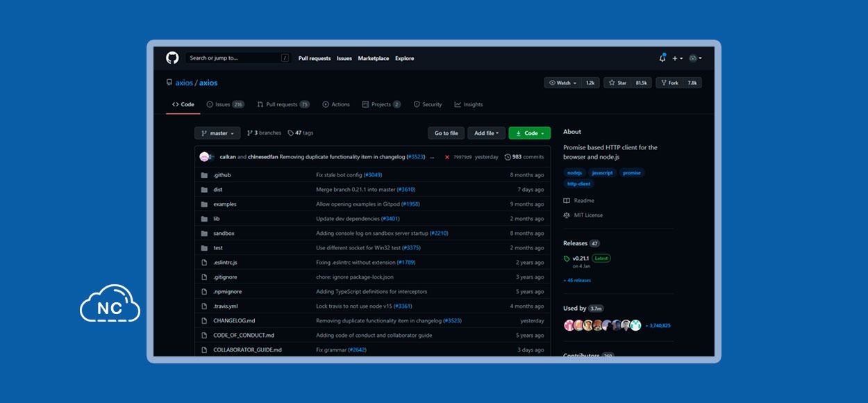Switch to the Code tab
The height and width of the screenshot is (403, 868).
coord(183,104)
